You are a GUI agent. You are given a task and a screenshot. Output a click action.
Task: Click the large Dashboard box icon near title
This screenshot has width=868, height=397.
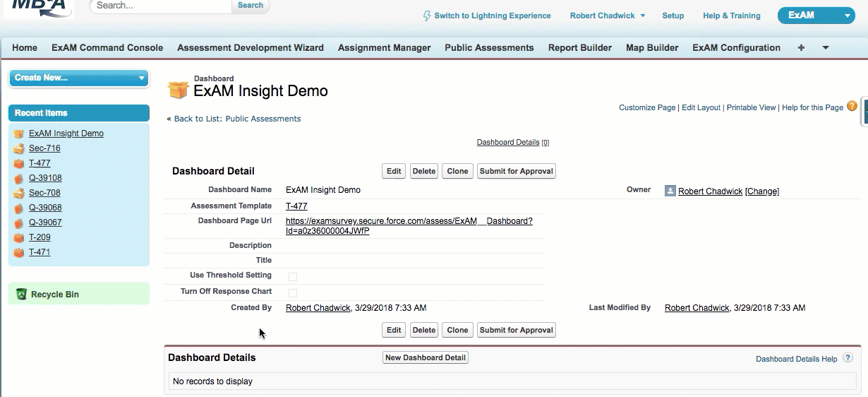tap(178, 90)
